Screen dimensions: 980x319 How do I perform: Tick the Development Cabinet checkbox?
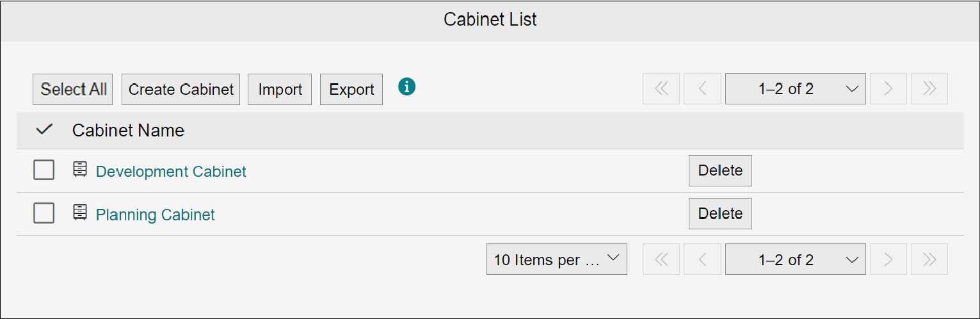(44, 170)
